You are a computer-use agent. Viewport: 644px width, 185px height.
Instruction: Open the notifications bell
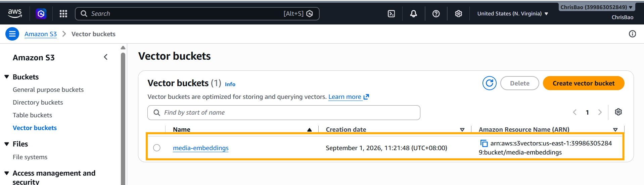coord(414,14)
